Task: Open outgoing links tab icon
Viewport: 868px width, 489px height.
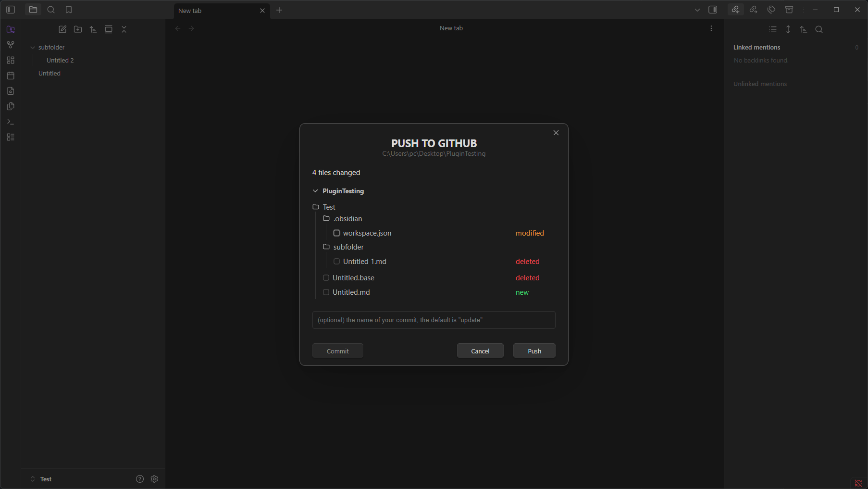Action: click(753, 10)
